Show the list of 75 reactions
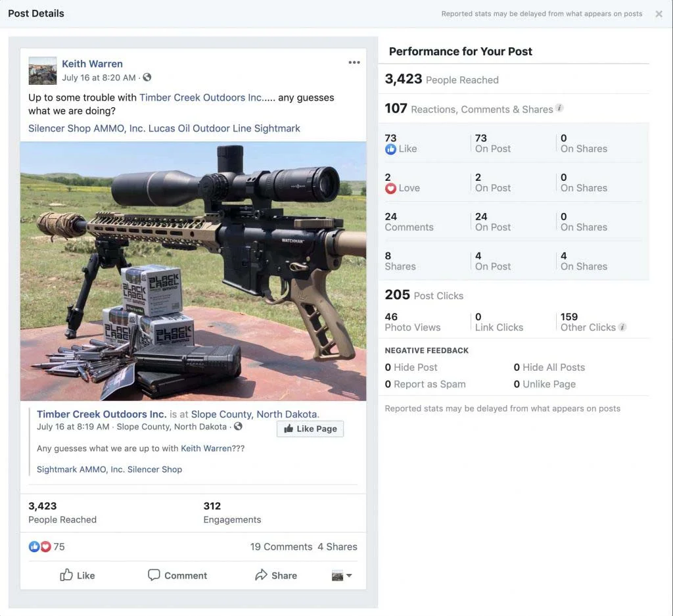This screenshot has width=673, height=616. [x=58, y=547]
